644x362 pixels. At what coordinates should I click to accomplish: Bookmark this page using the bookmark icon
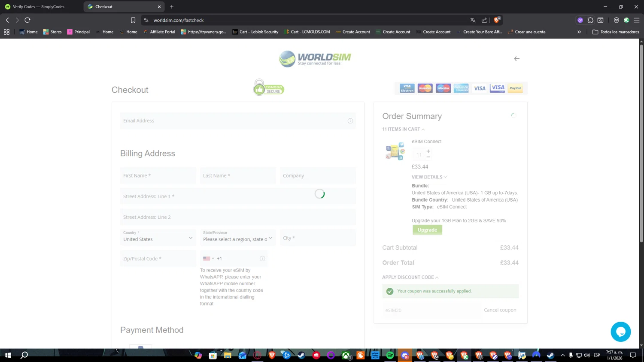pyautogui.click(x=133, y=20)
